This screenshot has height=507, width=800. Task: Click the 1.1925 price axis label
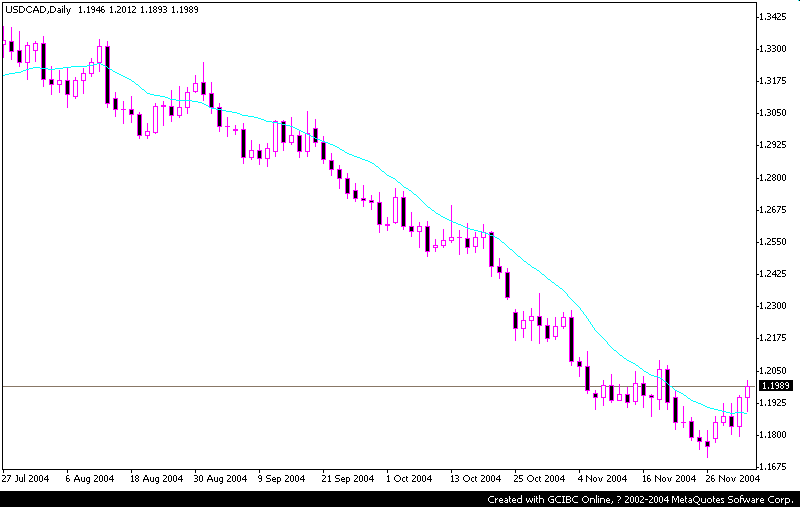(x=772, y=403)
